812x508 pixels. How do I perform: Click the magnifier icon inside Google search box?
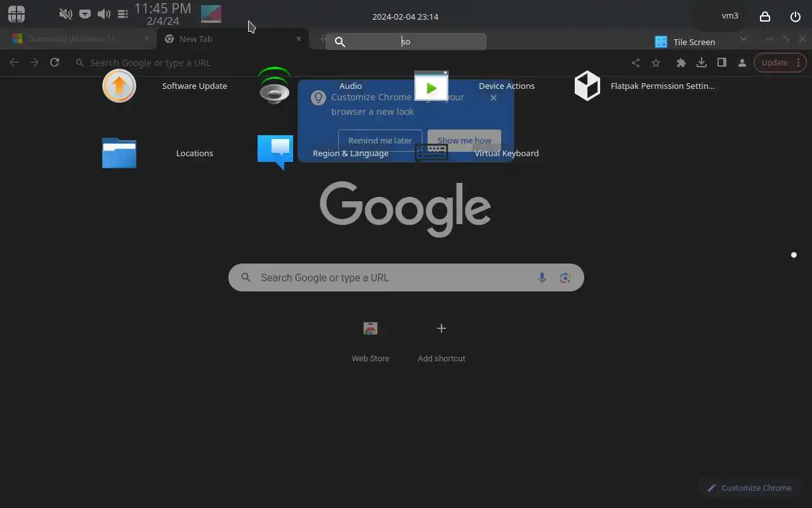pos(246,277)
